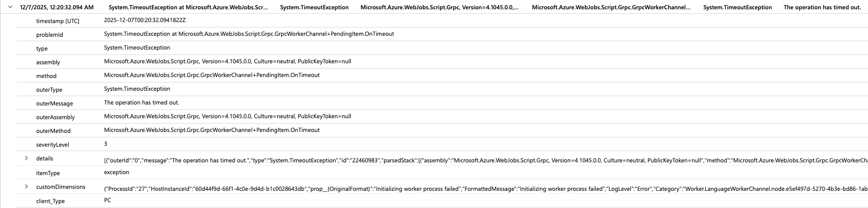The image size is (868, 208).
Task: Select the outerMethod value text
Action: (x=212, y=130)
